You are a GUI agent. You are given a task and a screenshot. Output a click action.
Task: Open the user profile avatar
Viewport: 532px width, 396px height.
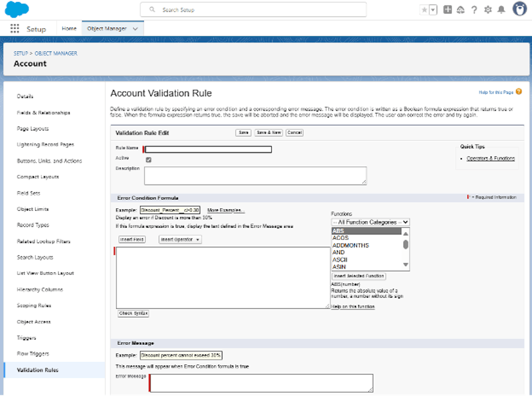[x=520, y=9]
